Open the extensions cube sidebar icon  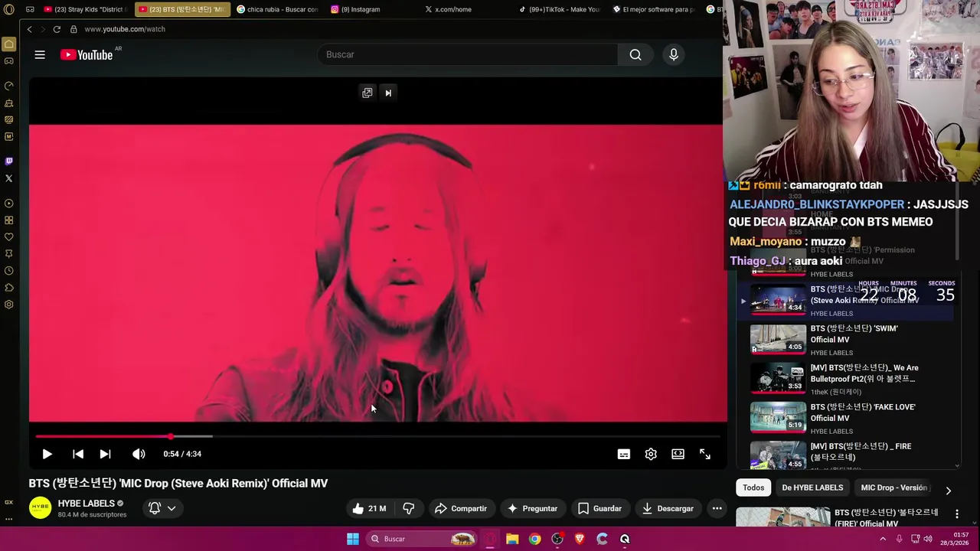pos(9,288)
